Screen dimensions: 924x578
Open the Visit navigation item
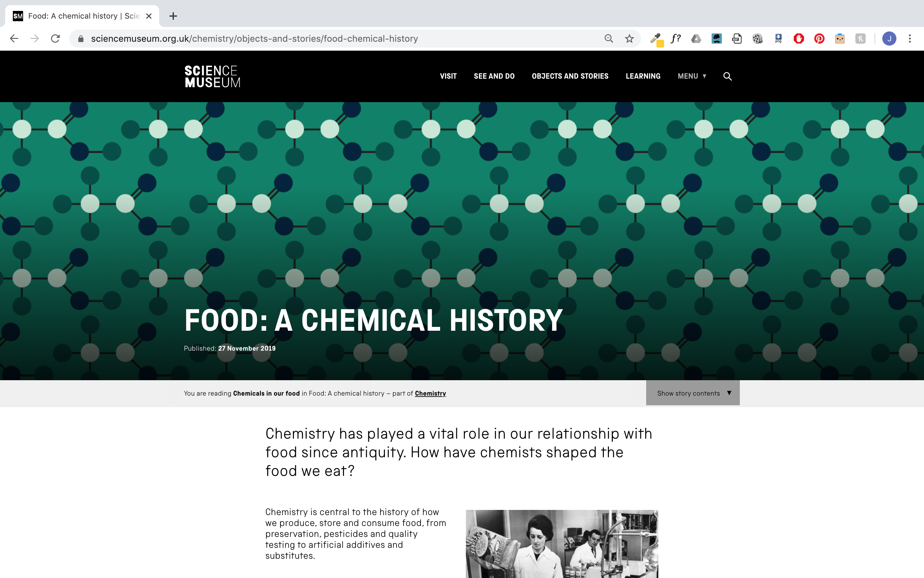click(x=448, y=76)
